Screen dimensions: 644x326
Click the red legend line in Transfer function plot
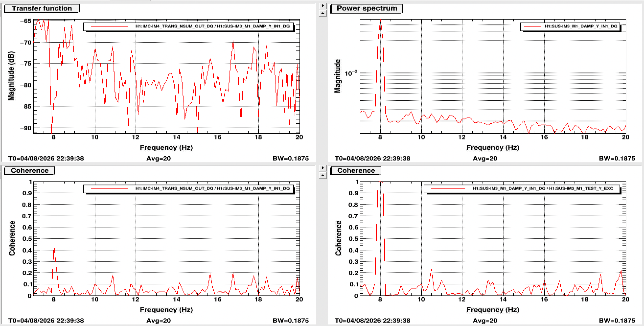(110, 26)
